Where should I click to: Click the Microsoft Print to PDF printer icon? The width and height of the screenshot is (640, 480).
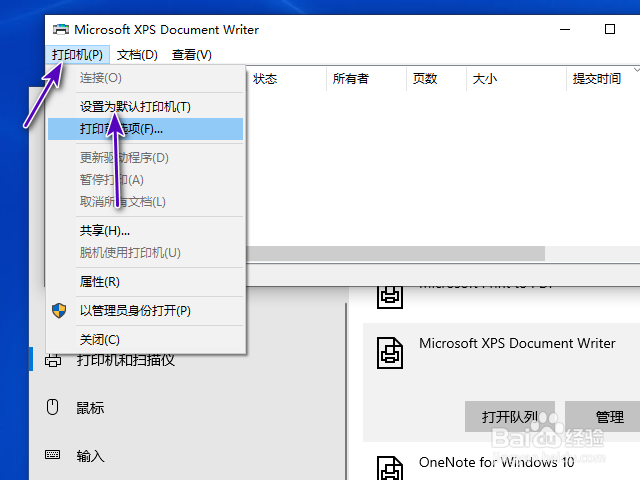point(390,297)
